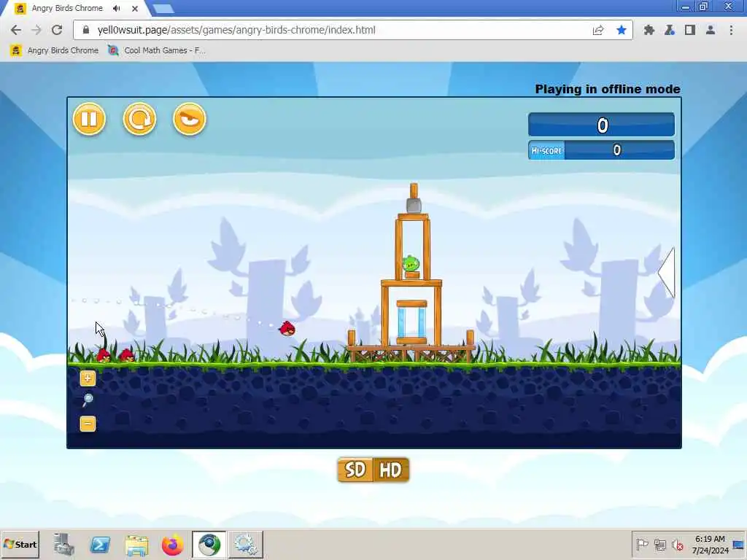Click the show desktop icon
The width and height of the screenshot is (747, 560).
click(x=738, y=544)
